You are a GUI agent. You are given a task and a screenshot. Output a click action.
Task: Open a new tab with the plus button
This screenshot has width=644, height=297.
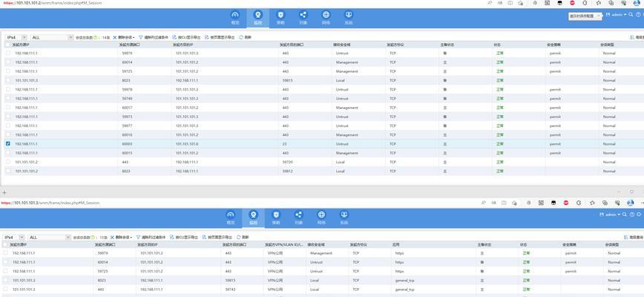[x=4, y=192]
